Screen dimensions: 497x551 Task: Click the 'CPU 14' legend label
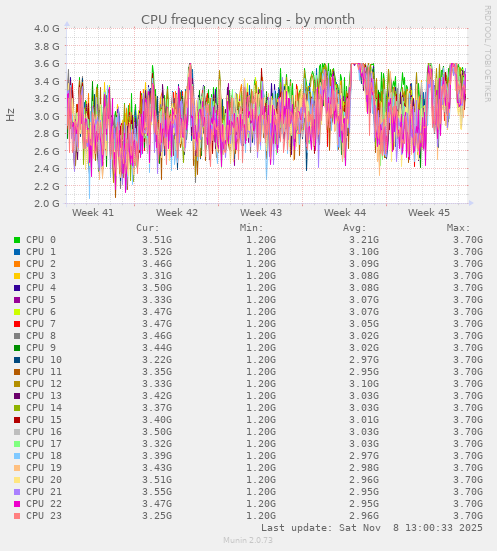(x=44, y=408)
